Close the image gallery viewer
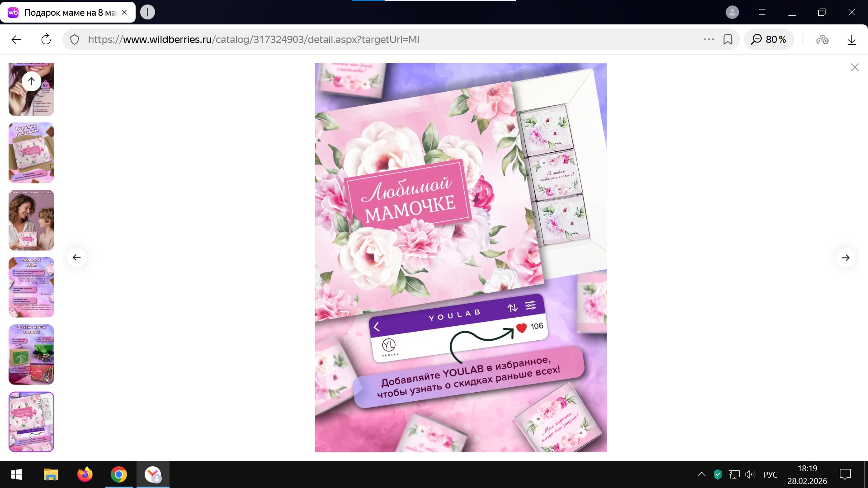The height and width of the screenshot is (488, 868). [854, 67]
